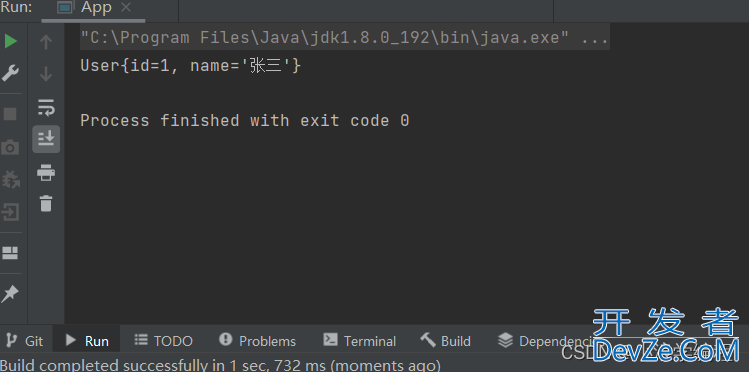The height and width of the screenshot is (372, 749).
Task: Click the Stop process square icon
Action: click(x=10, y=114)
